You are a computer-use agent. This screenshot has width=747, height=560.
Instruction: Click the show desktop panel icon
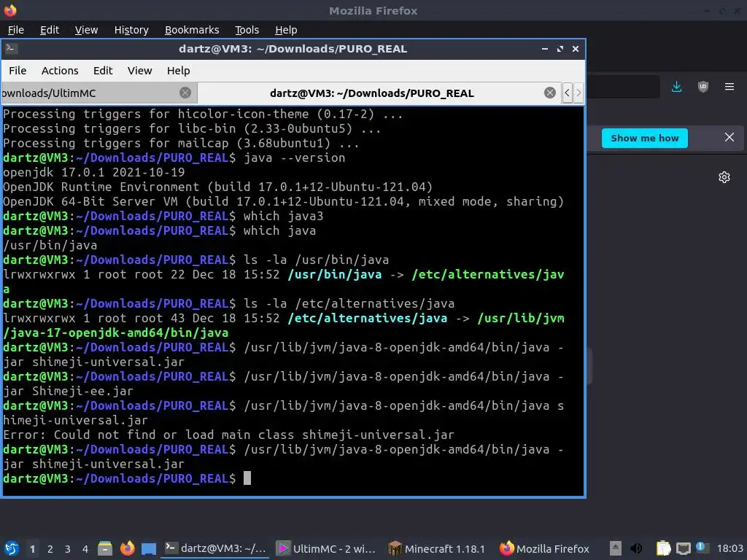[149, 548]
